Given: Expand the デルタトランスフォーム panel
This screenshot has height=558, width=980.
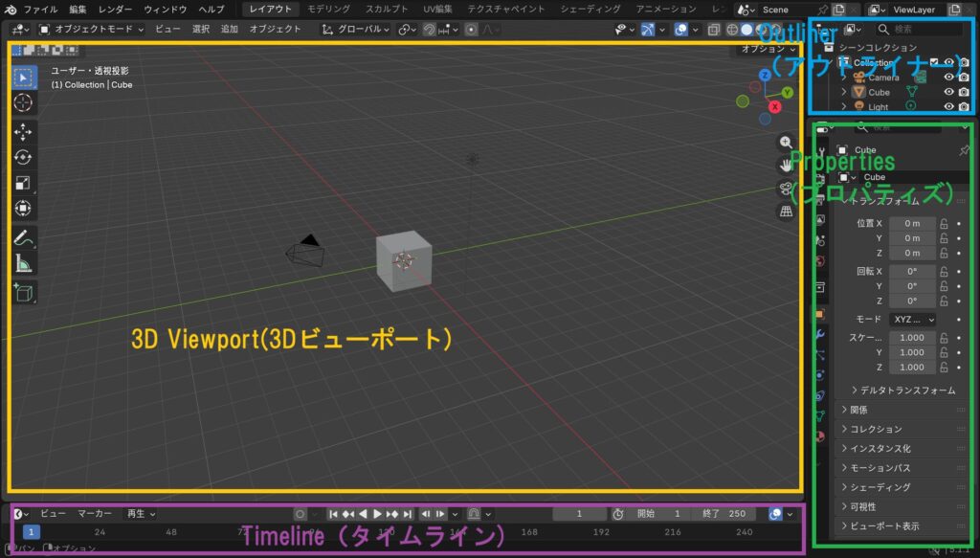Looking at the screenshot, I should [x=902, y=391].
